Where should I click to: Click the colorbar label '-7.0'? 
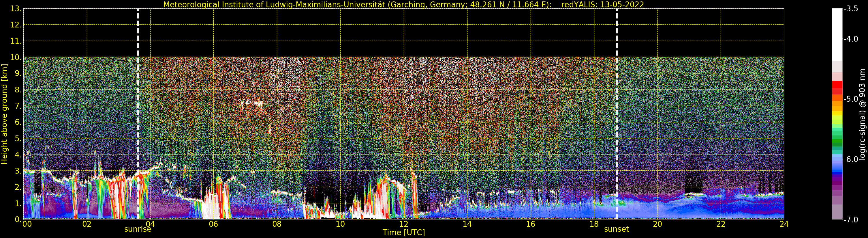851,220
